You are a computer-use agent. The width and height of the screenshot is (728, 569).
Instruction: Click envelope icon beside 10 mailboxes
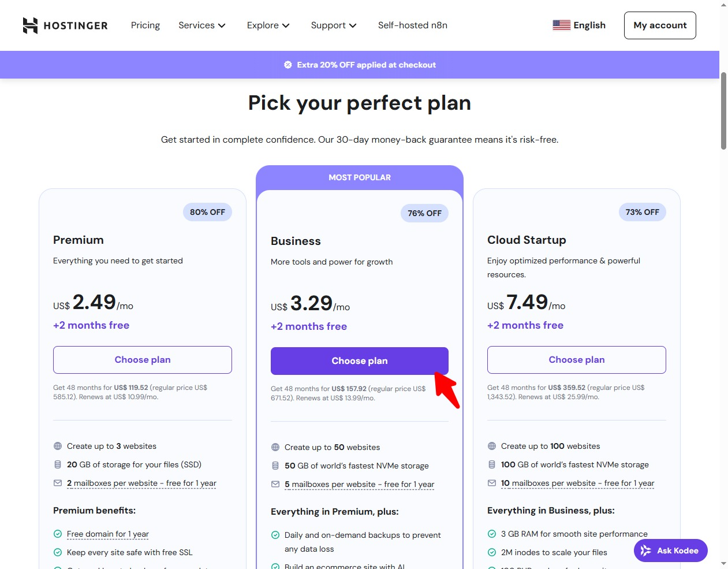tap(492, 483)
